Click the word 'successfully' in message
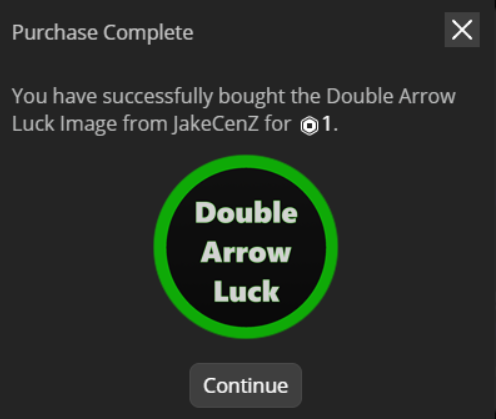This screenshot has width=496, height=419. [x=158, y=97]
